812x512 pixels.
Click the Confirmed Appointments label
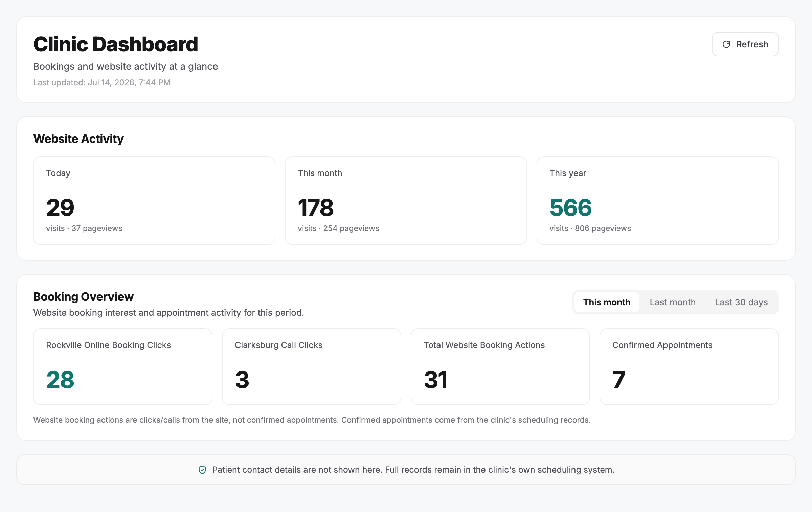(x=662, y=345)
